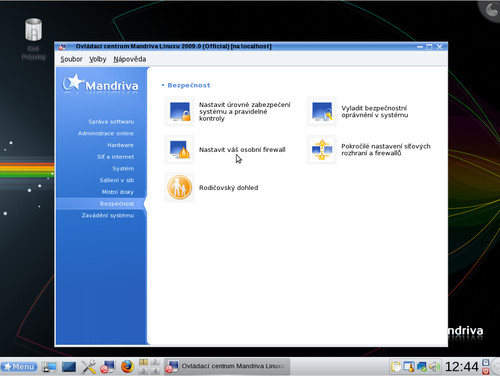Open the trash can desktop icon
This screenshot has width=500, height=376.
point(33,30)
